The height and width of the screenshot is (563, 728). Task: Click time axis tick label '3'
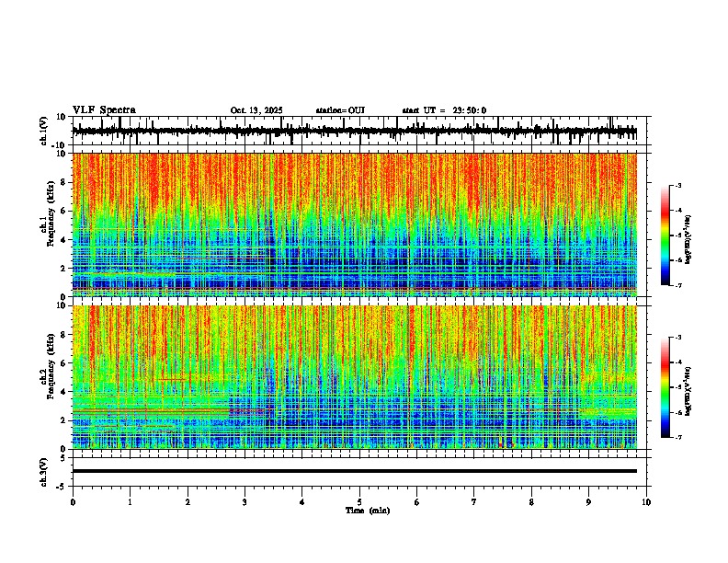[x=245, y=502]
